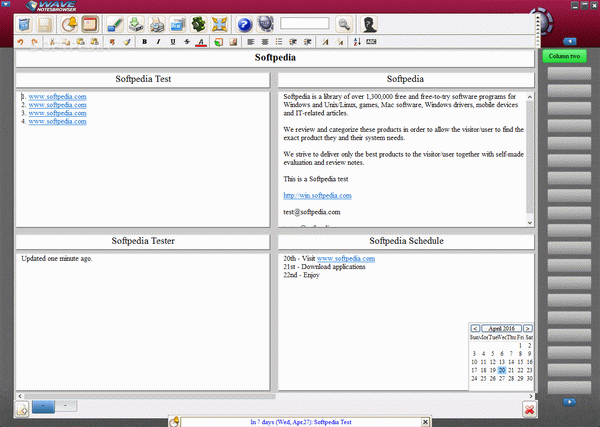Select April 27 in the calendar

502,378
